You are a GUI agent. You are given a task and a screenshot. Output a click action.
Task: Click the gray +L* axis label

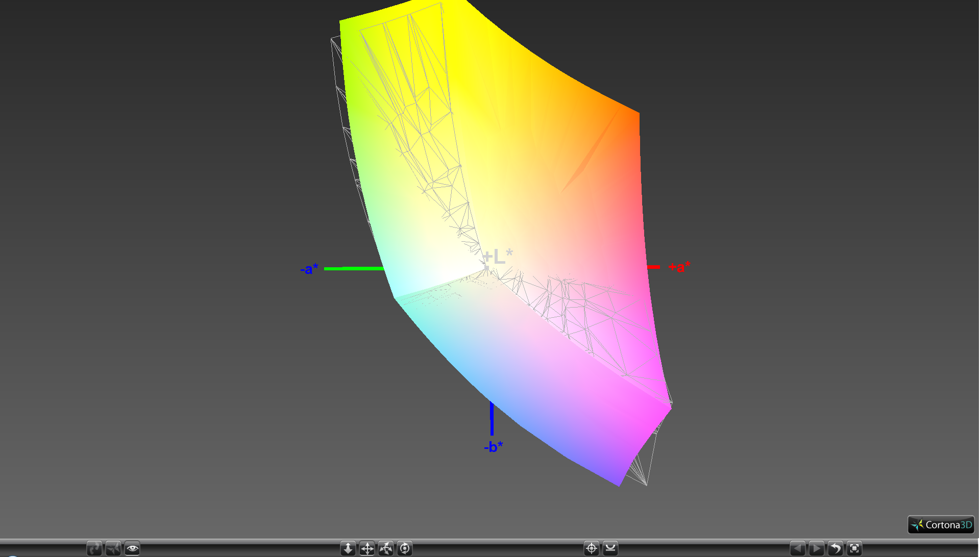(498, 256)
